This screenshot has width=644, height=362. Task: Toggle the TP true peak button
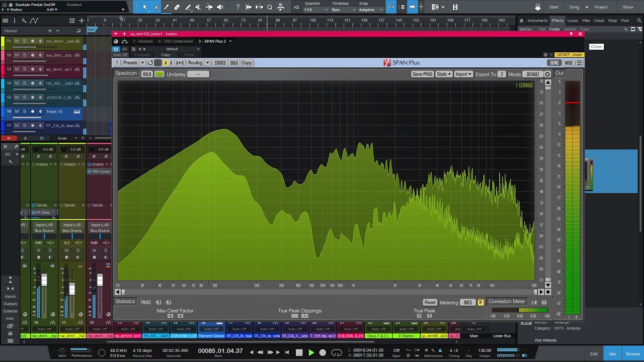(480, 303)
